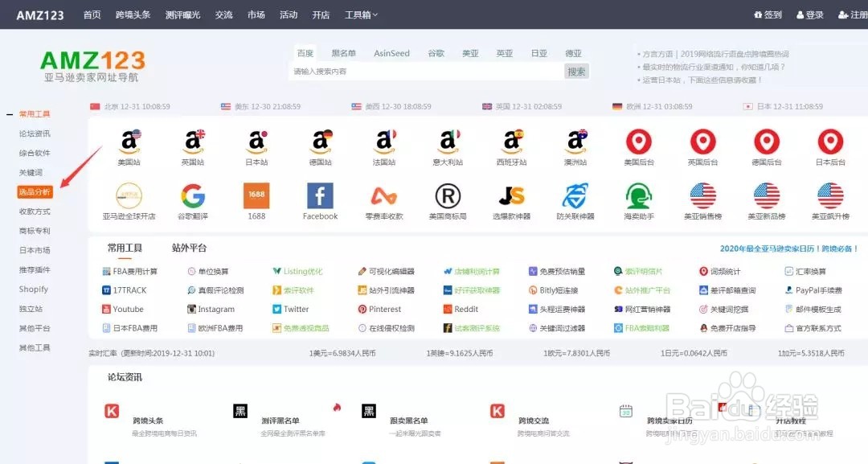Select the AsinSeed search tab
Viewport: 868px width, 464px height.
[x=391, y=53]
